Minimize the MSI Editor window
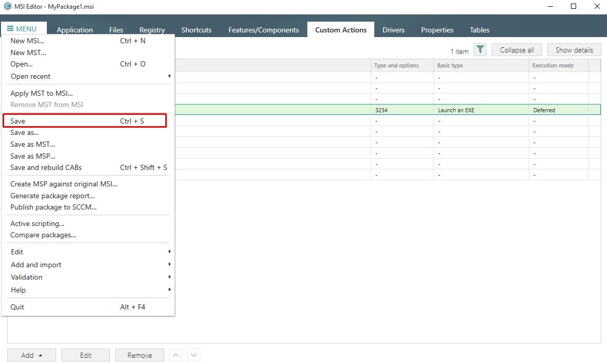This screenshot has width=607, height=364. (x=550, y=6)
